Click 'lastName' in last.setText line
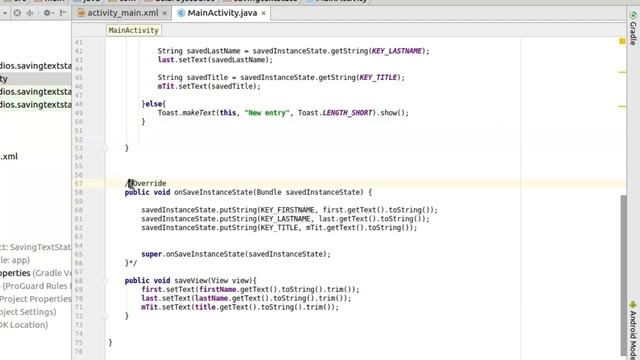This screenshot has height=360, width=640. [211, 298]
